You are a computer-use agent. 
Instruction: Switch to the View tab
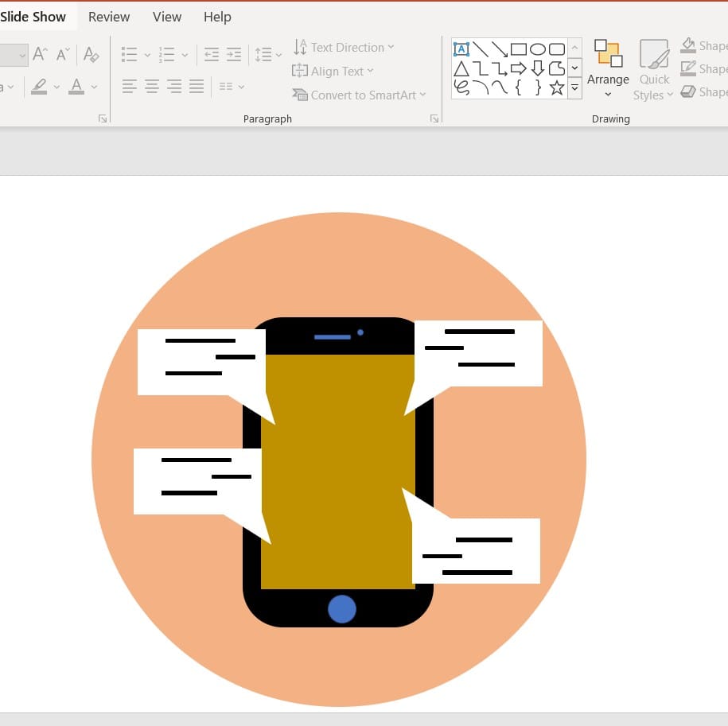167,17
